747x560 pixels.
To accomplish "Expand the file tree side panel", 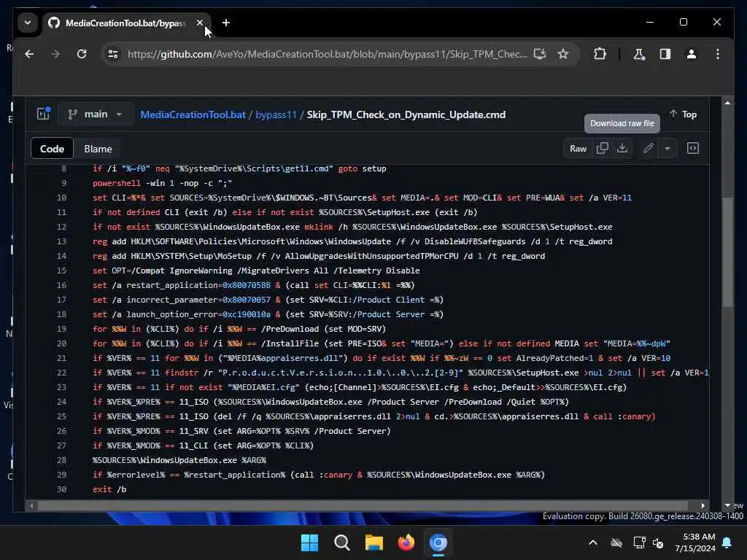I will [x=43, y=114].
